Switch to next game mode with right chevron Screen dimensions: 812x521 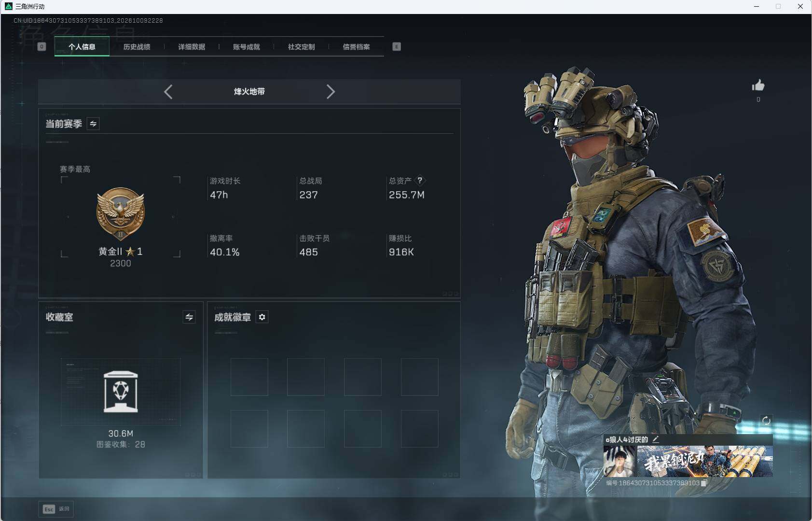pos(330,92)
